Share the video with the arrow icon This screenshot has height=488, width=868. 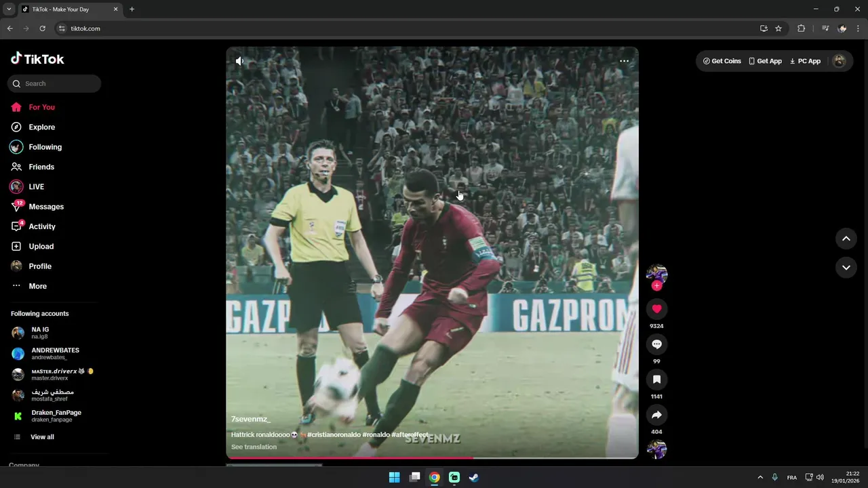[x=656, y=415]
